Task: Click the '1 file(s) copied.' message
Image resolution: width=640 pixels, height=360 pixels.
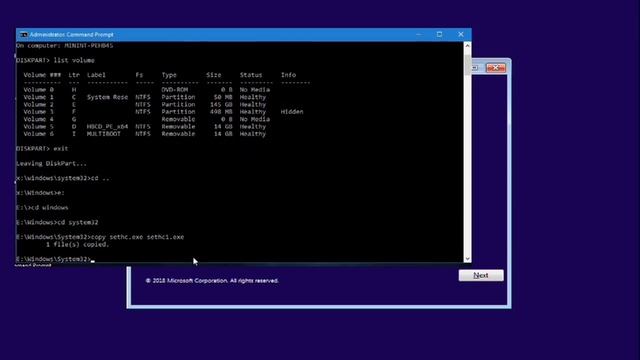Action: pos(77,244)
